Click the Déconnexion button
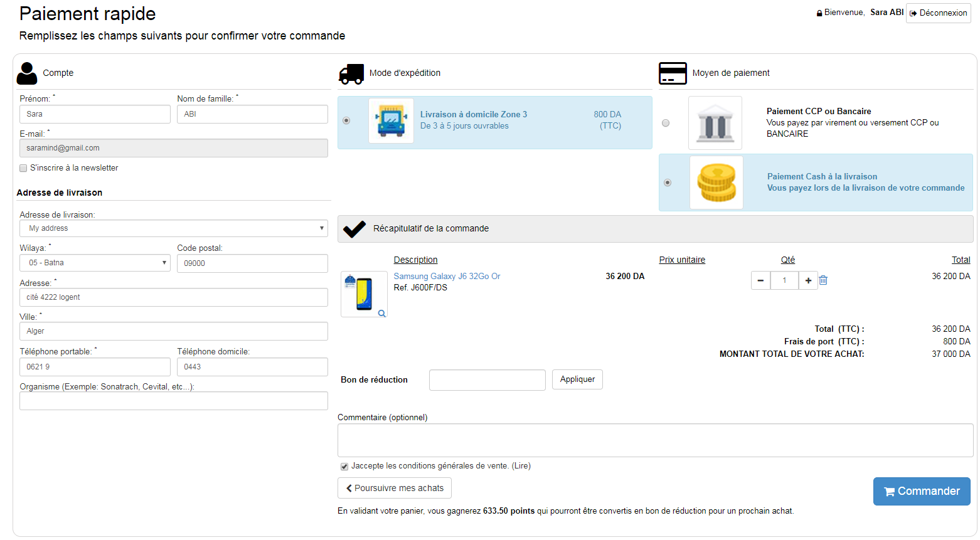The height and width of the screenshot is (540, 980). coord(939,13)
